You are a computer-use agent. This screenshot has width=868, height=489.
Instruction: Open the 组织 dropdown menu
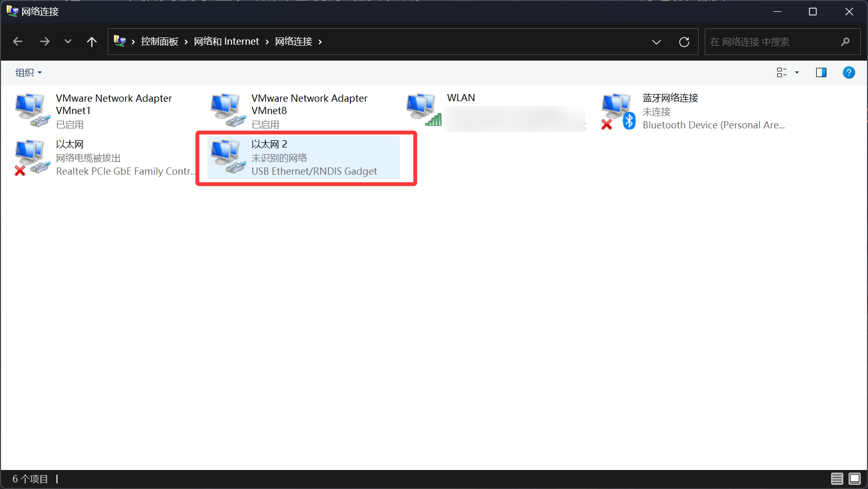click(28, 72)
